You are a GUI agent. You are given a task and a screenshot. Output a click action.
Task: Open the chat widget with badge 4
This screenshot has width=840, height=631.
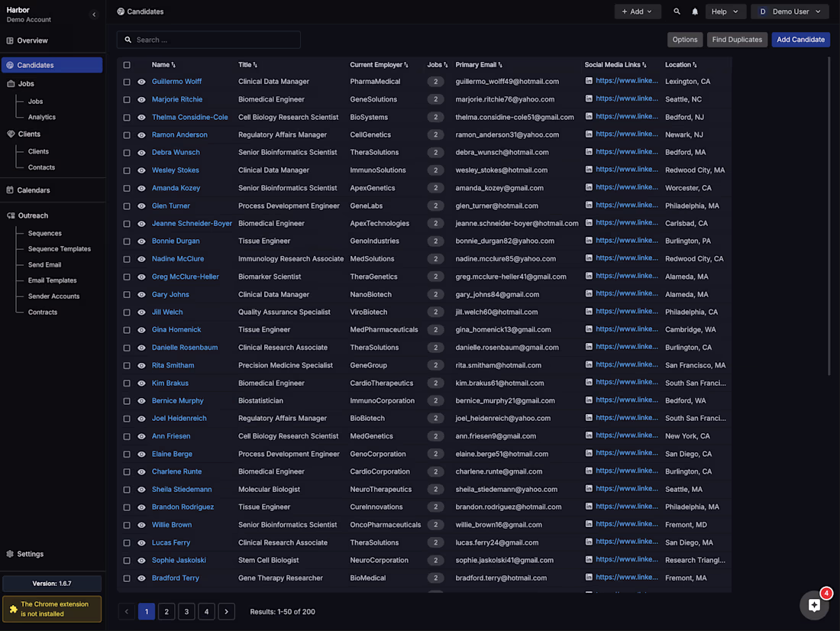[x=814, y=605]
